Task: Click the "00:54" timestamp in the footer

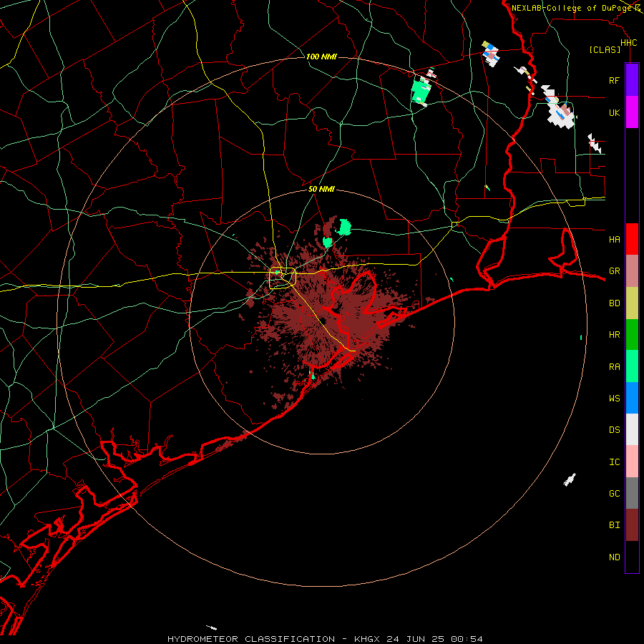Action: coord(467,639)
